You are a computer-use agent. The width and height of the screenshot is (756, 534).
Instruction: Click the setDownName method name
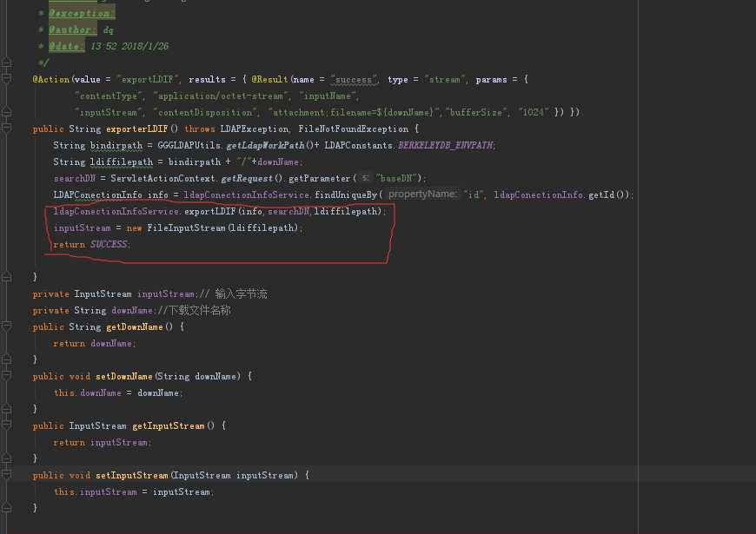[x=124, y=376]
